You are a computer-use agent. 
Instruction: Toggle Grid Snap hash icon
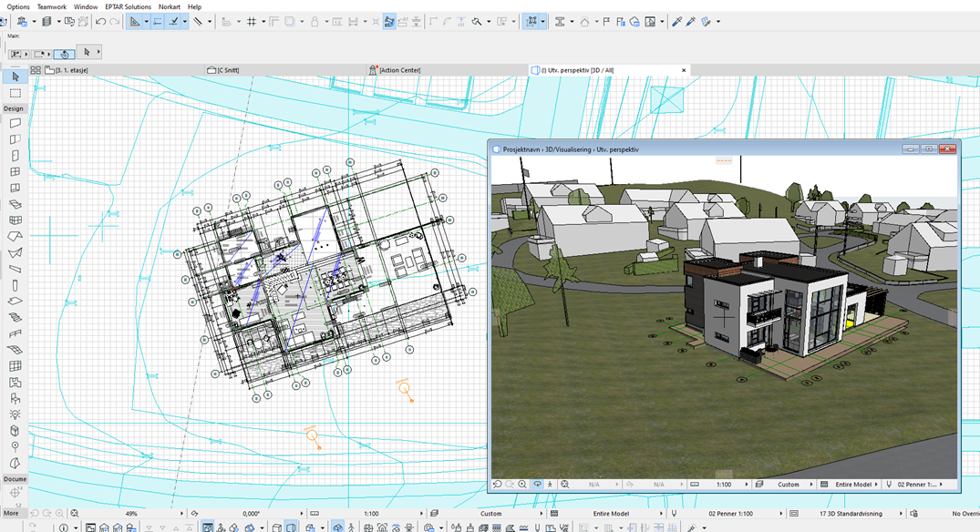[x=252, y=22]
